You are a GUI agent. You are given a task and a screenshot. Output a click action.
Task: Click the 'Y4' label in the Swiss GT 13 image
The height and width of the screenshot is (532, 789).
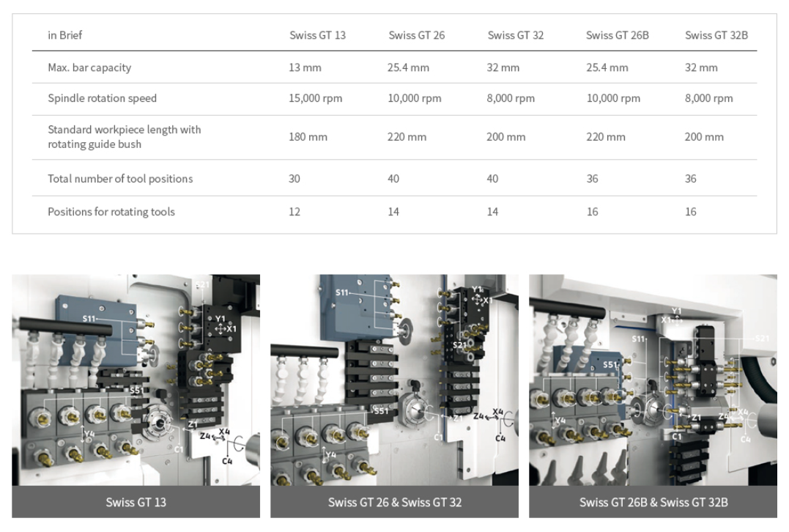89,433
